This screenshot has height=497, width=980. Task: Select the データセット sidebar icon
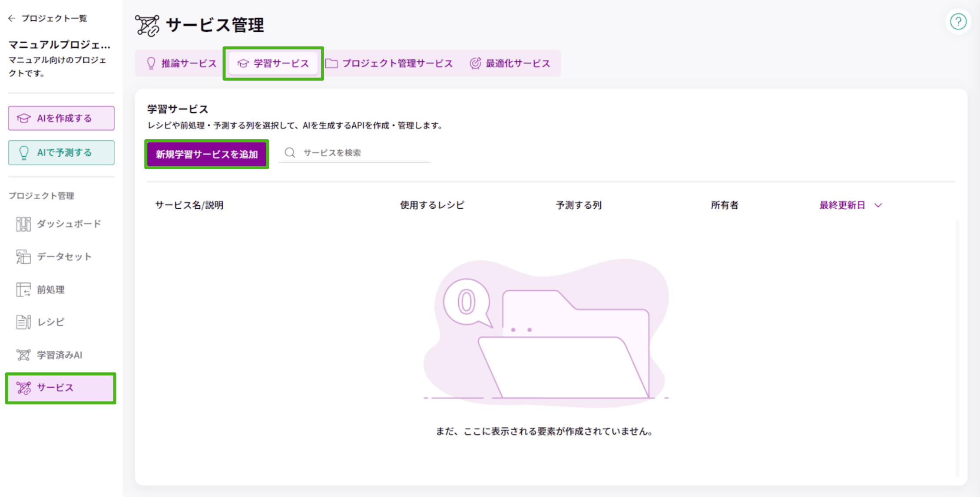coord(23,256)
